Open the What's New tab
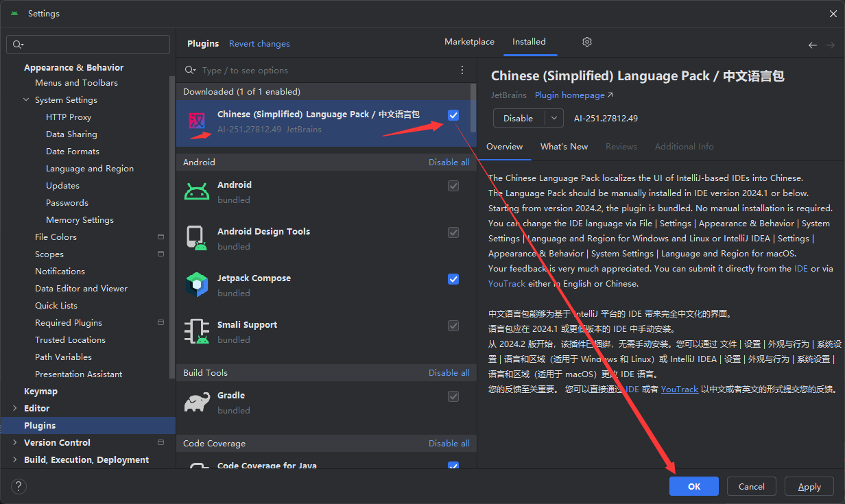This screenshot has width=845, height=504. tap(564, 147)
